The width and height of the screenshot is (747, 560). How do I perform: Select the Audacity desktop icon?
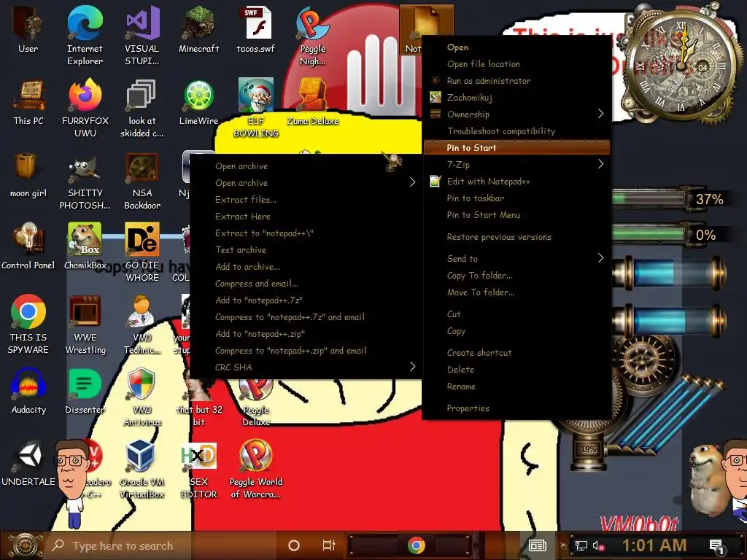coord(28,392)
